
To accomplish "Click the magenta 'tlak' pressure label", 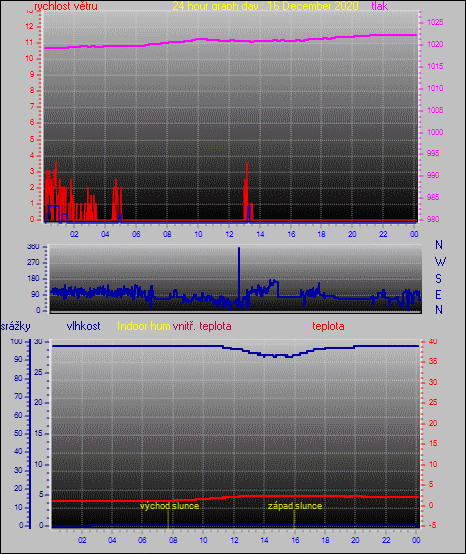I will [x=379, y=6].
